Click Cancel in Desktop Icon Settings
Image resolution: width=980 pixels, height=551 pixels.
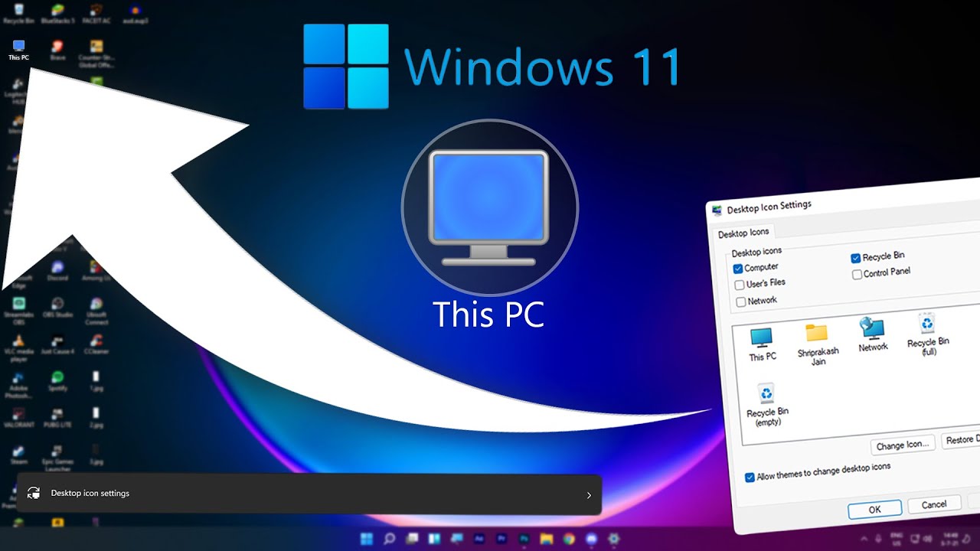934,505
